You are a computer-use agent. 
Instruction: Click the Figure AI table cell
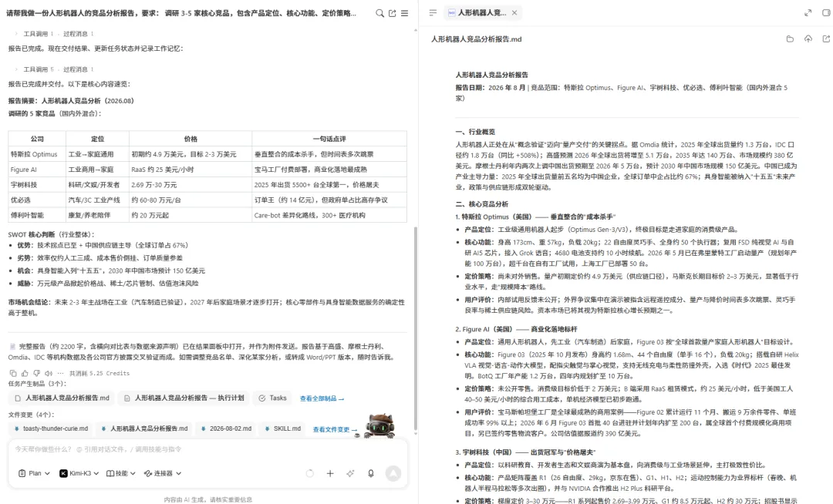(x=37, y=170)
